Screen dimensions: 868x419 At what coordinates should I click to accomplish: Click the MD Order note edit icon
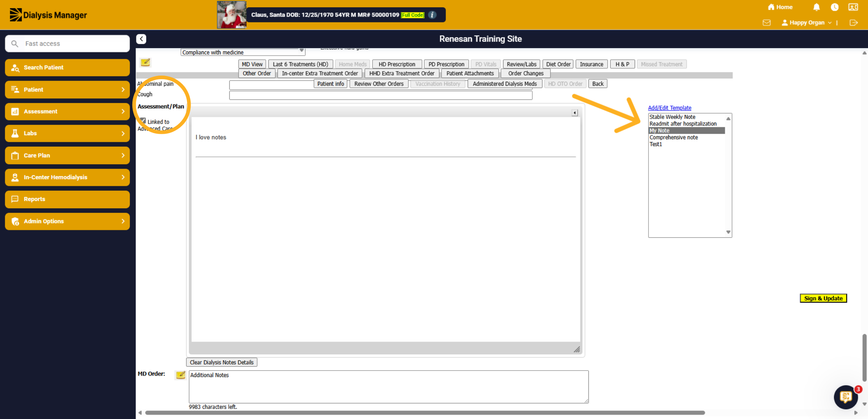pos(180,375)
